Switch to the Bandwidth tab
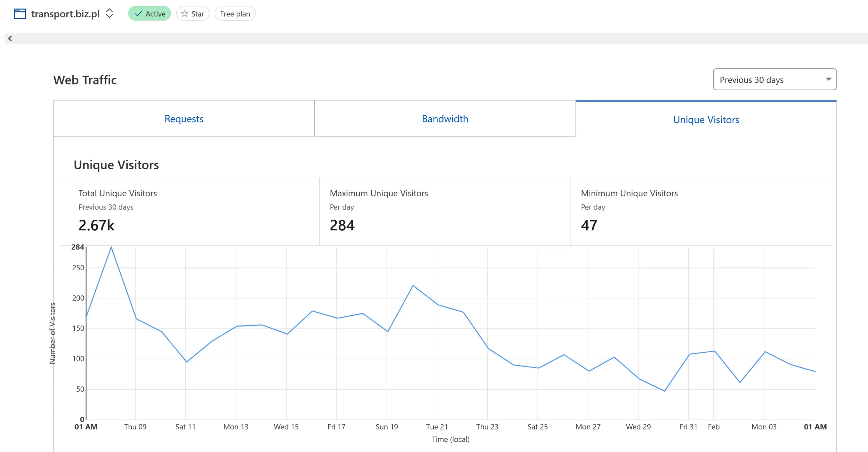 point(445,119)
